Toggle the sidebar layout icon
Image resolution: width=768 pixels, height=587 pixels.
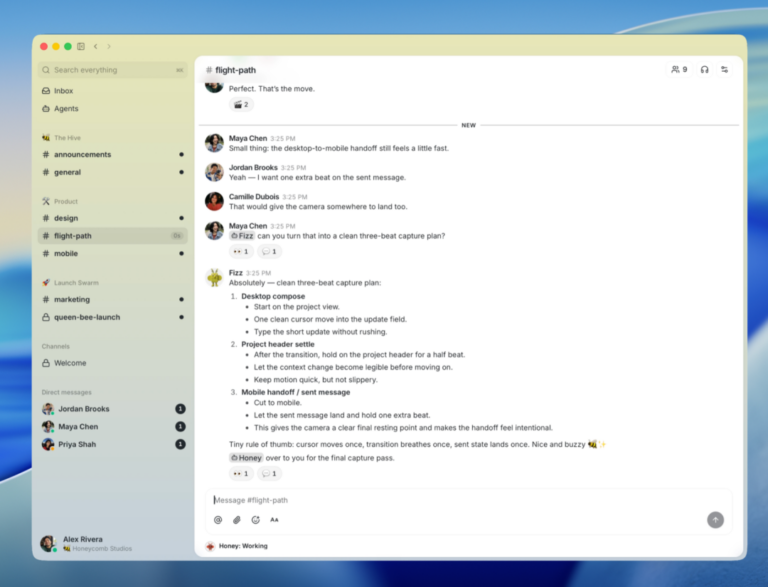[81, 47]
